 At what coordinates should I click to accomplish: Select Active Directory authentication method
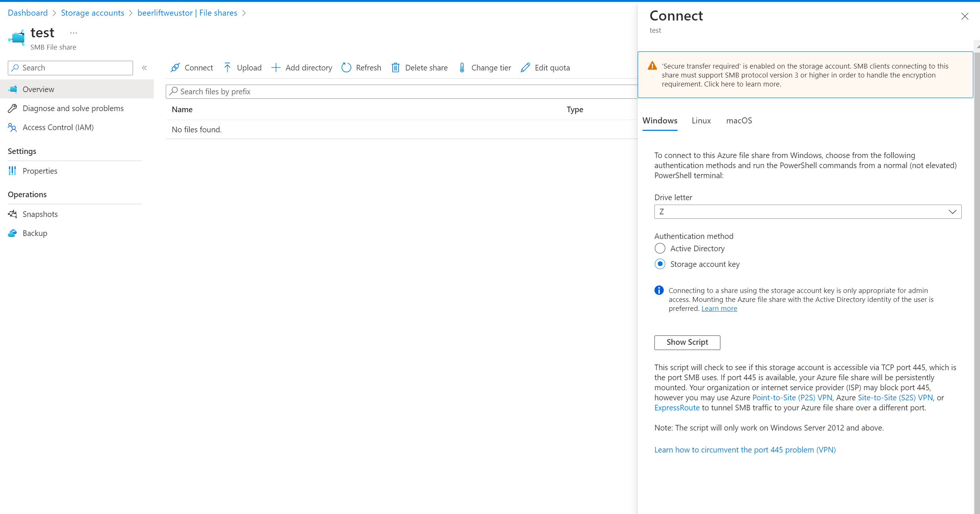pos(660,248)
